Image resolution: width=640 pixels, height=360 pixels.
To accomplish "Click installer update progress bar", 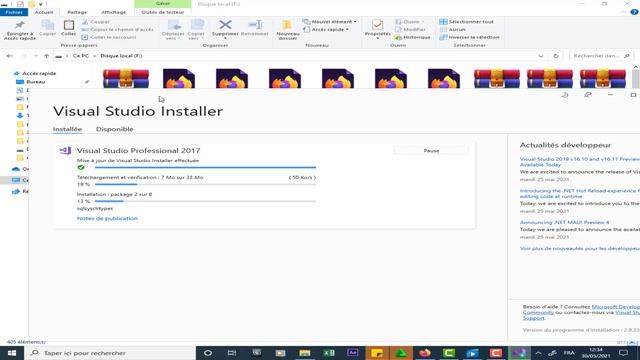I will point(205,167).
